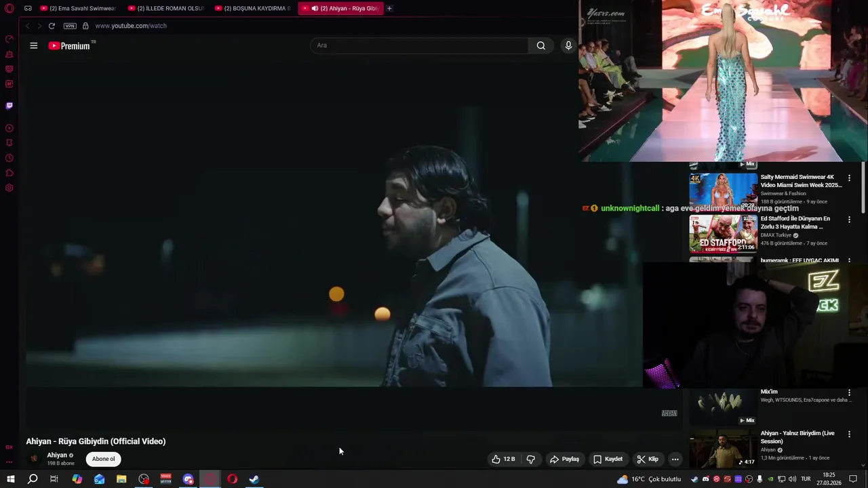Open history clock icon in sidebar
Viewport: 868px width, 488px height.
pos(9,158)
